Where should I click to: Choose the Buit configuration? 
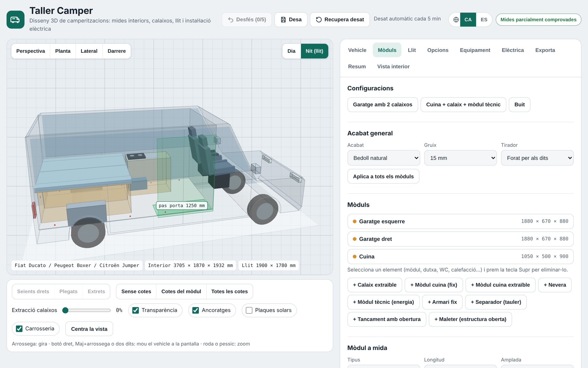[519, 105]
